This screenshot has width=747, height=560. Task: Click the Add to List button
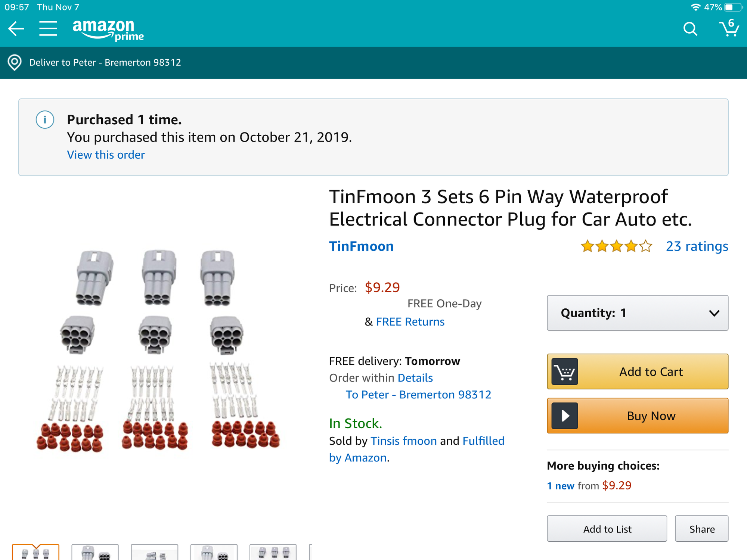click(x=607, y=529)
